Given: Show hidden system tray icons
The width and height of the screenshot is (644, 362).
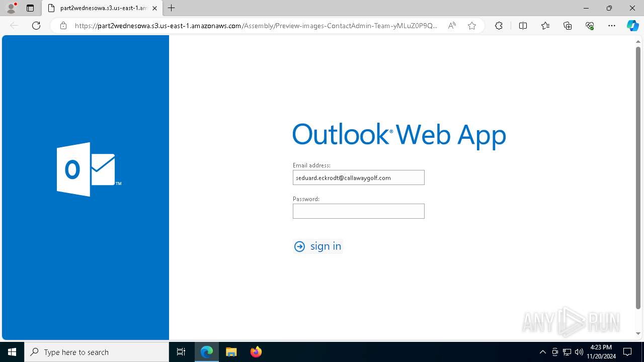Looking at the screenshot, I should [542, 352].
